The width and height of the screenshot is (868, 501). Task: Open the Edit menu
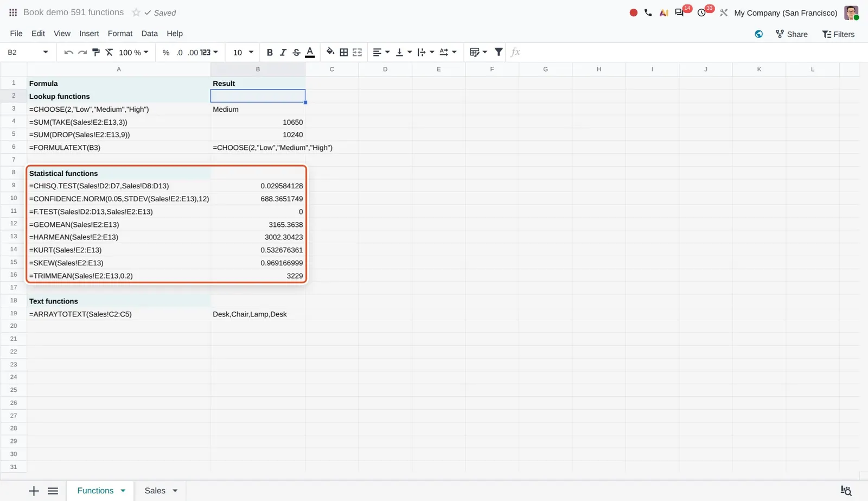pos(38,34)
